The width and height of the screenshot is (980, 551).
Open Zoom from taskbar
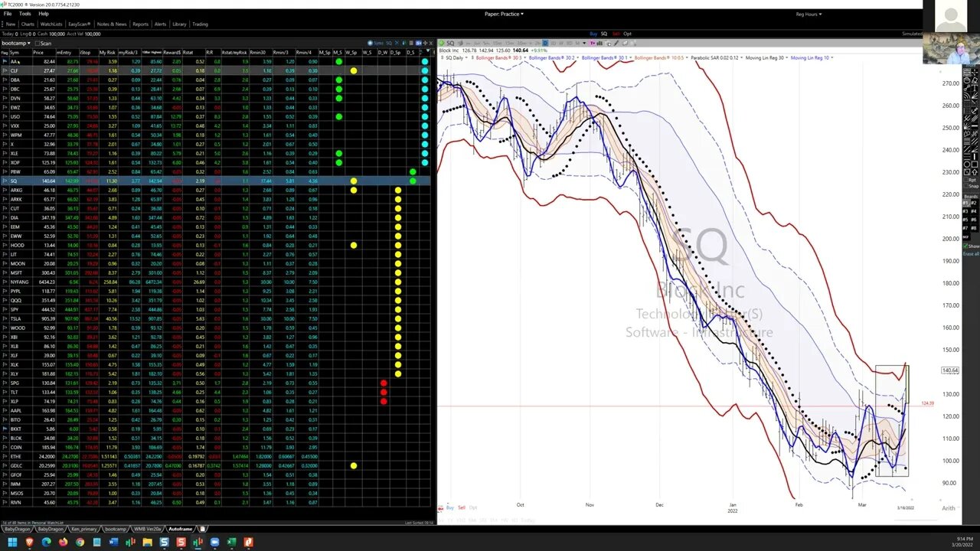pos(214,542)
